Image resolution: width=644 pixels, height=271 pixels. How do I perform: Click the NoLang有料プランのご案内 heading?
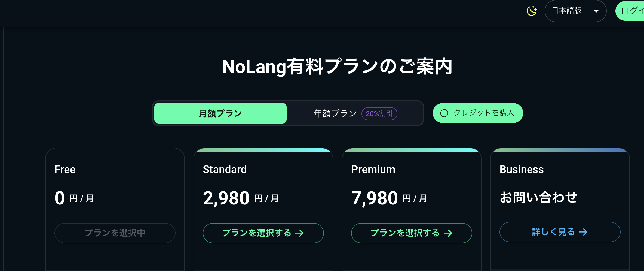[x=337, y=67]
